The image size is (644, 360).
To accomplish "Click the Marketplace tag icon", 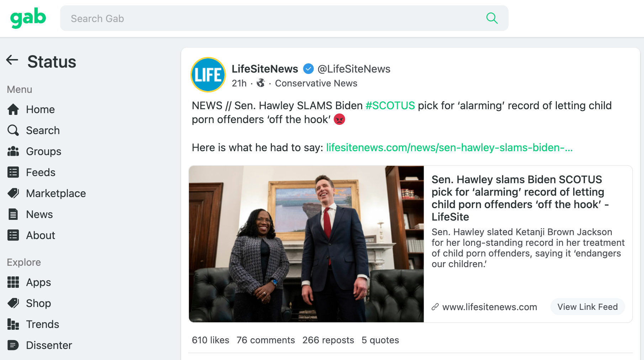I will coord(13,194).
